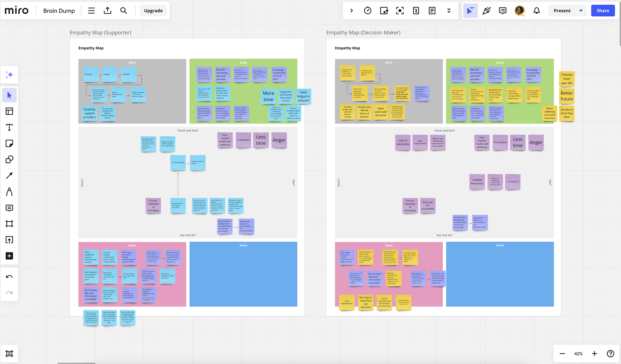621x364 pixels.
Task: Click the Upgrade button
Action: 153,11
